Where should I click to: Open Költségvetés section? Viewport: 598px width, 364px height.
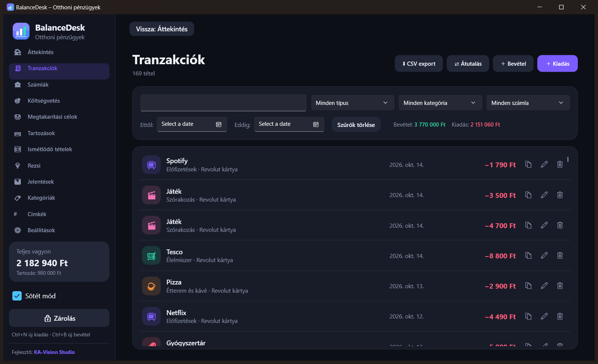[x=59, y=101]
